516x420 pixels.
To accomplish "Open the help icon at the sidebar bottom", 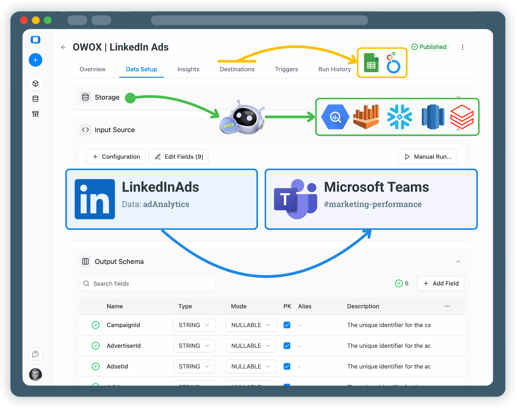I will tap(35, 354).
